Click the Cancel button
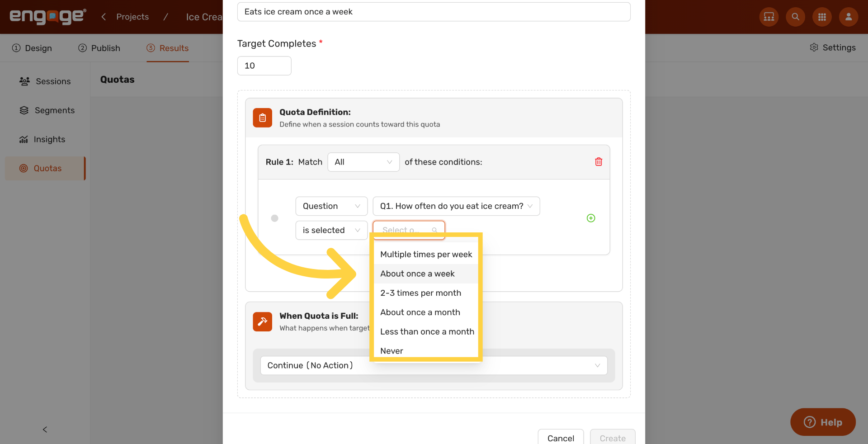The height and width of the screenshot is (444, 868). click(x=561, y=438)
